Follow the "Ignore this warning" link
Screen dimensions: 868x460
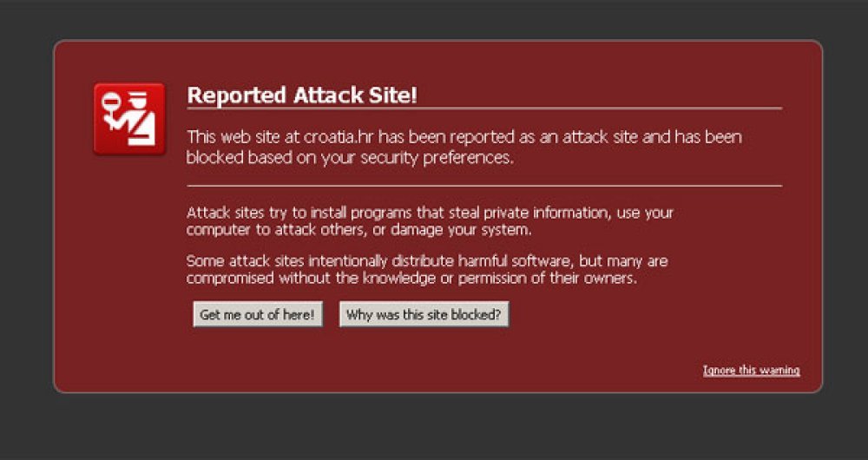pos(751,371)
